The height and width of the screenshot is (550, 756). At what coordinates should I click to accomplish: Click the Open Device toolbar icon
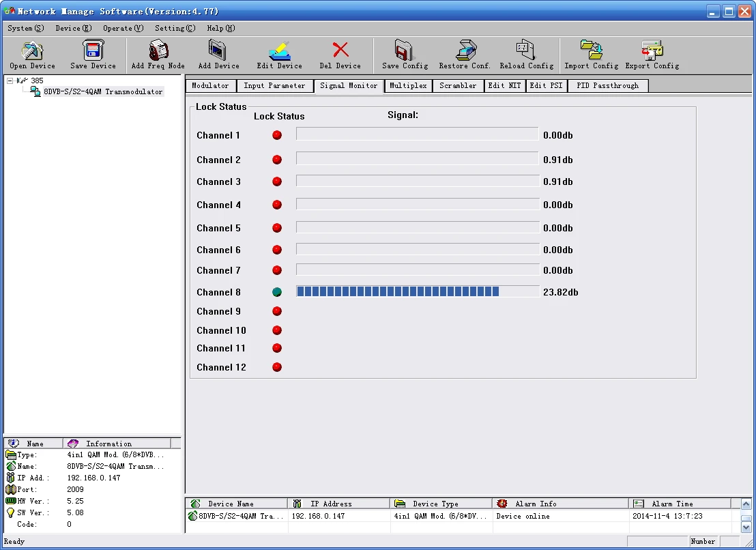point(32,52)
